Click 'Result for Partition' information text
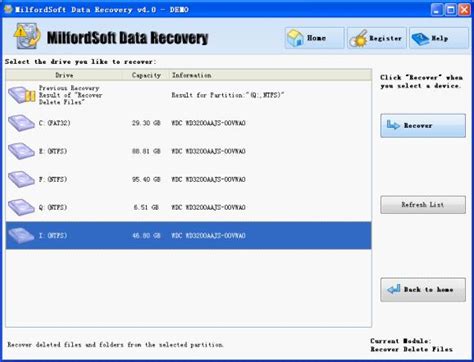This screenshot has height=362, width=474. pos(228,95)
